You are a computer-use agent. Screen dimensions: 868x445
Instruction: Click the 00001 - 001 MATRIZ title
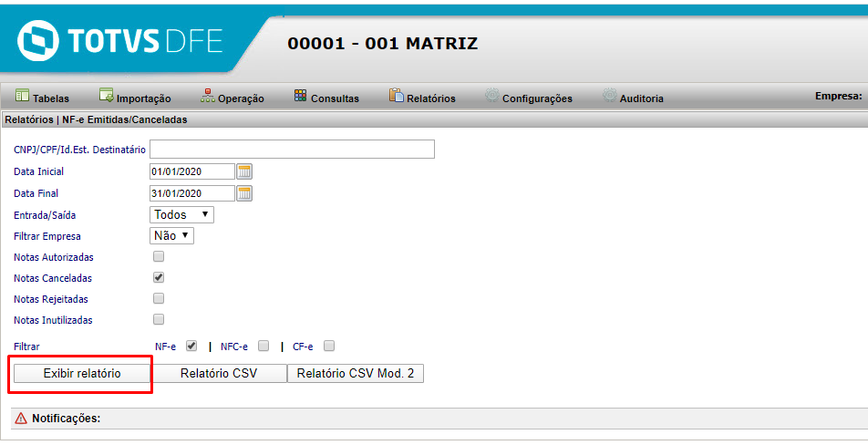pyautogui.click(x=383, y=44)
